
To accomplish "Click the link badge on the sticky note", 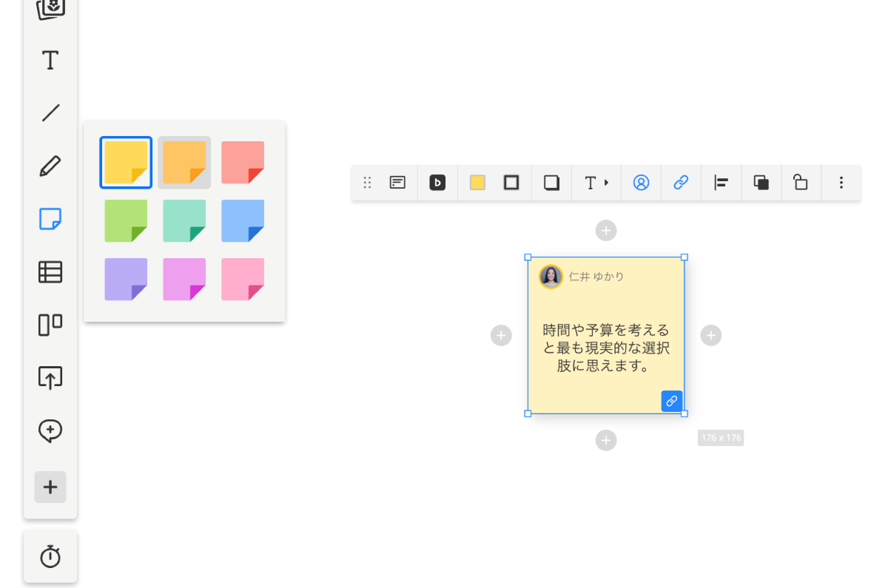I will 671,401.
